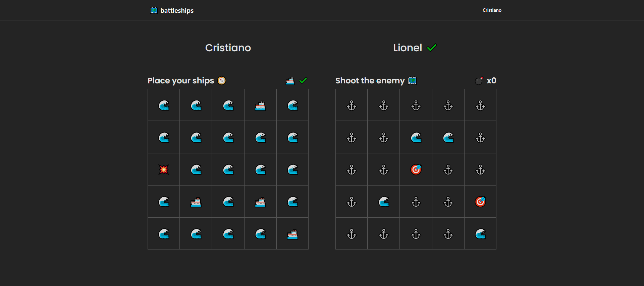Click the explosion cell on Cristiano's board
Screen dimensions: 644x286
coord(164,169)
